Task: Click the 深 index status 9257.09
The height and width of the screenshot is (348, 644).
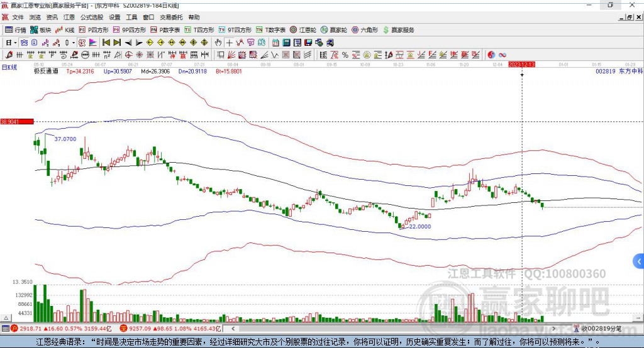Action: [x=170, y=329]
